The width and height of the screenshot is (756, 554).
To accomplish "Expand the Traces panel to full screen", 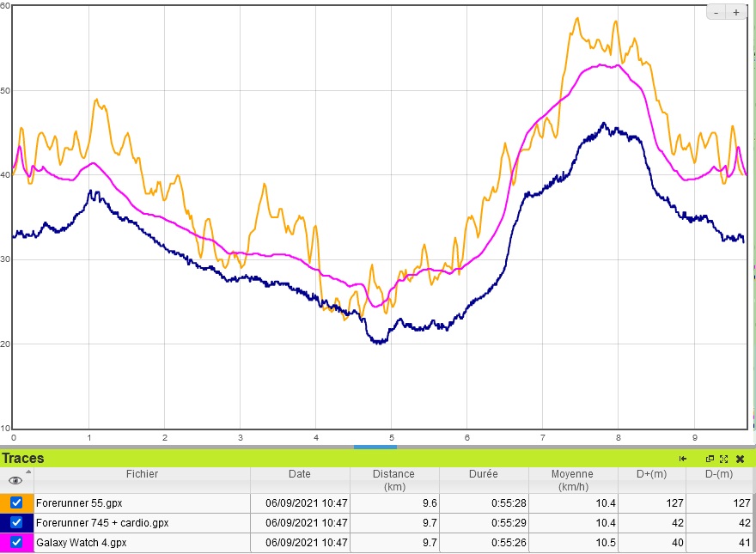I will click(x=724, y=459).
